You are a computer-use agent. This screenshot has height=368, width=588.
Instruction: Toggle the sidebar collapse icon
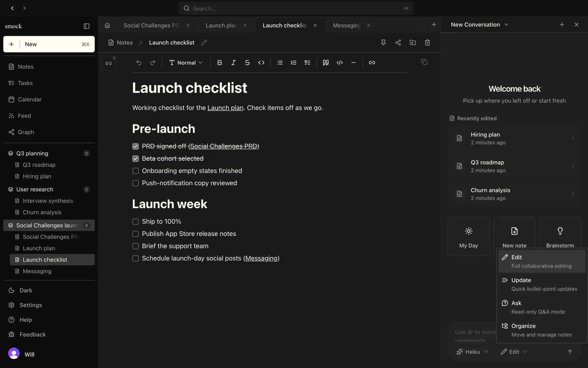click(x=86, y=26)
